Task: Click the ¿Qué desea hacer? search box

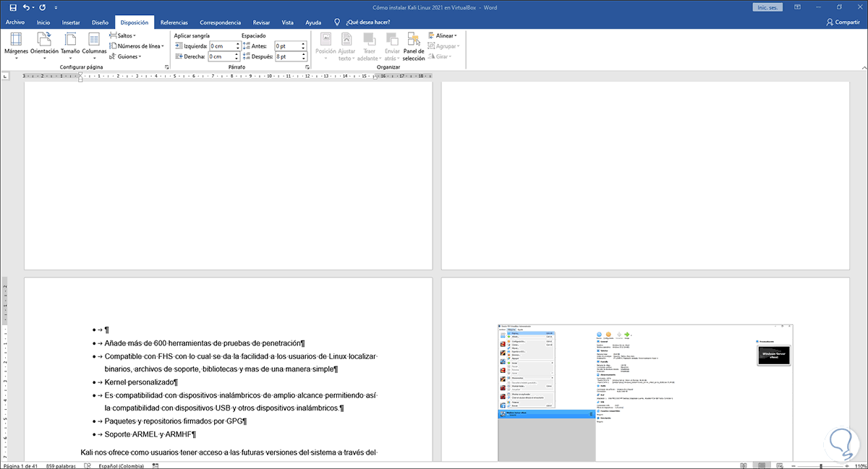Action: point(367,22)
